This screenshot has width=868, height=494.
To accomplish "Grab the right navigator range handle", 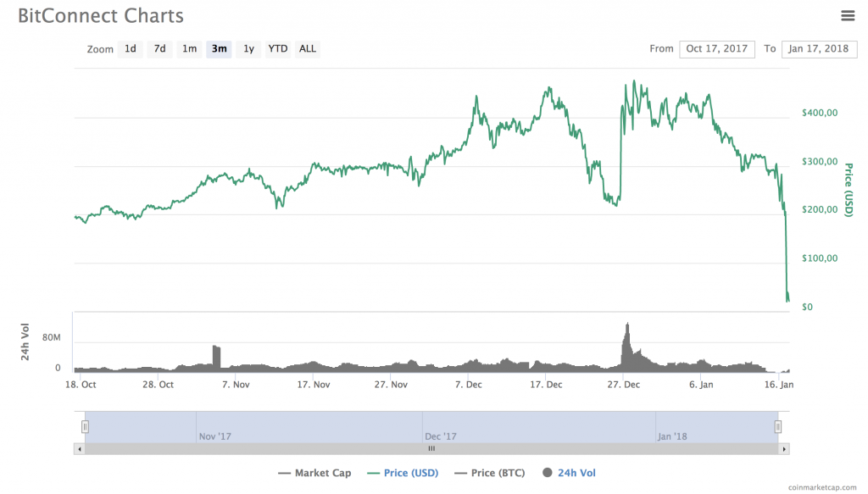I will point(778,426).
